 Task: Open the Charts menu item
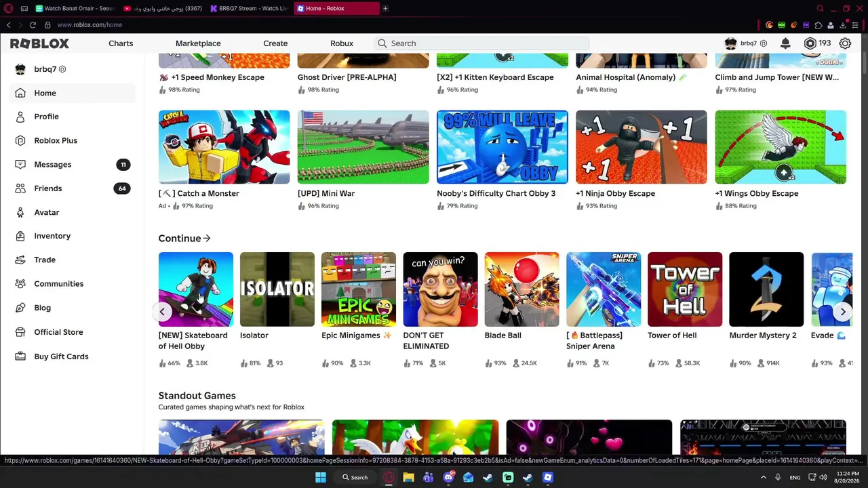121,43
